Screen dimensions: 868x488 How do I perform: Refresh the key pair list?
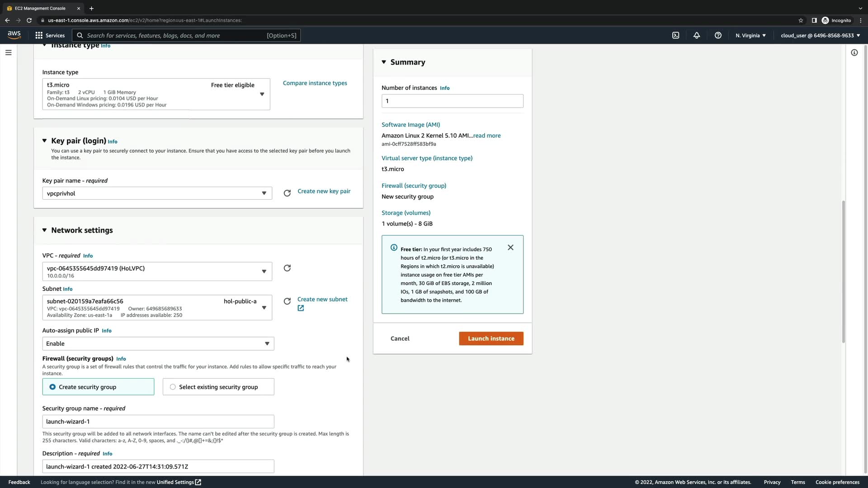(x=287, y=193)
